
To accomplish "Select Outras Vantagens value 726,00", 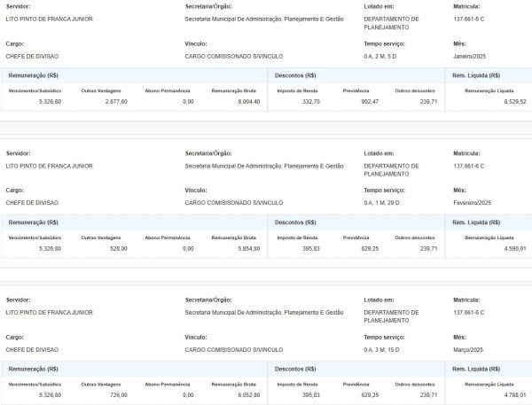I will click(118, 395).
